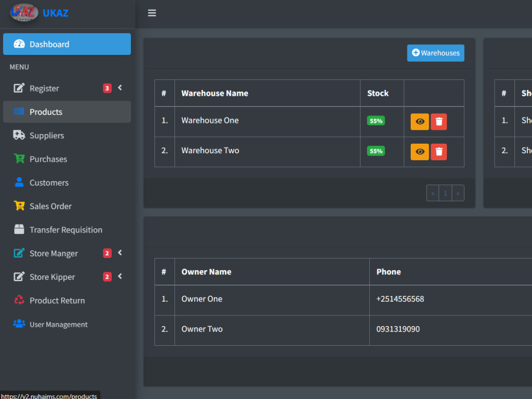Click the Store Kipper edit icon
This screenshot has width=532, height=399.
tap(19, 277)
